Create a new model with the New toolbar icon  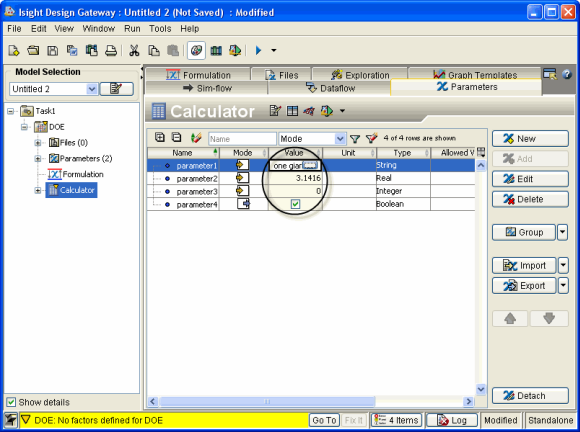14,50
